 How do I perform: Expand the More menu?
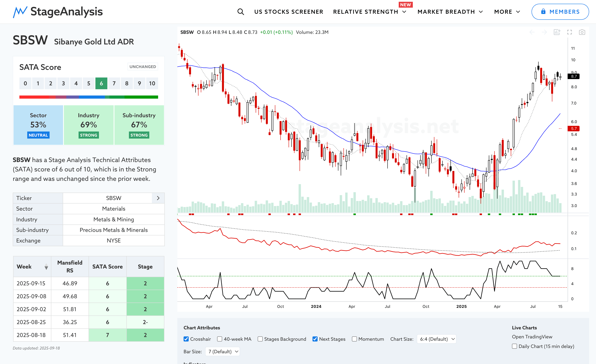point(507,12)
